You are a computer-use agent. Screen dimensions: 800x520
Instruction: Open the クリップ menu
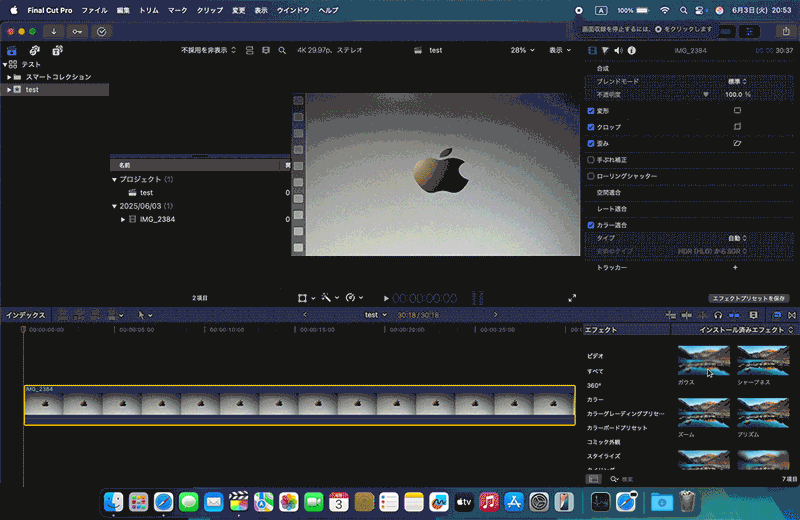point(210,9)
